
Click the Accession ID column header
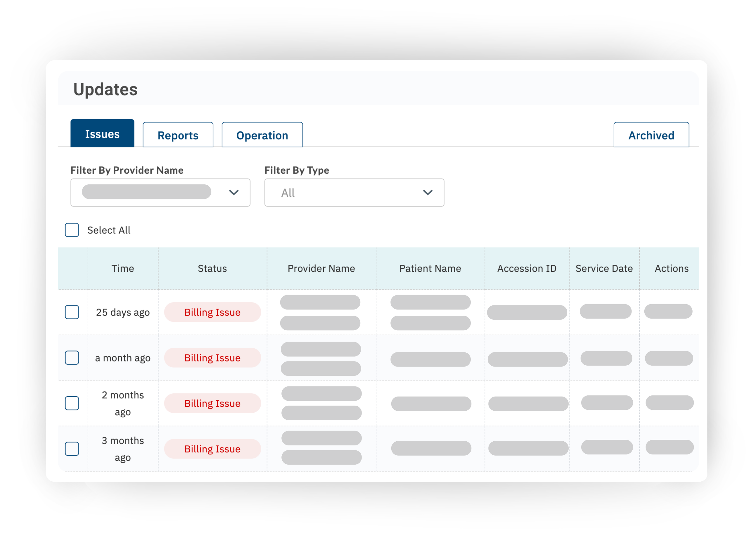527,268
